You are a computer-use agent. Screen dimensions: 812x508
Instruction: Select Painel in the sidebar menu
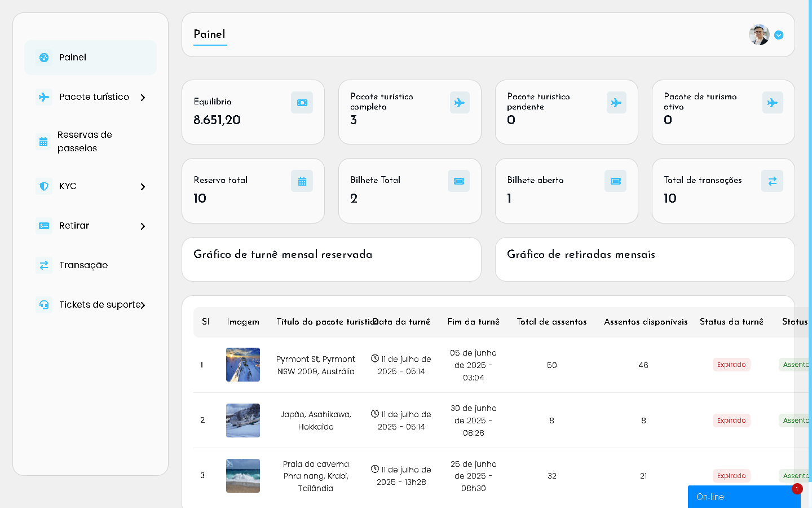click(73, 58)
